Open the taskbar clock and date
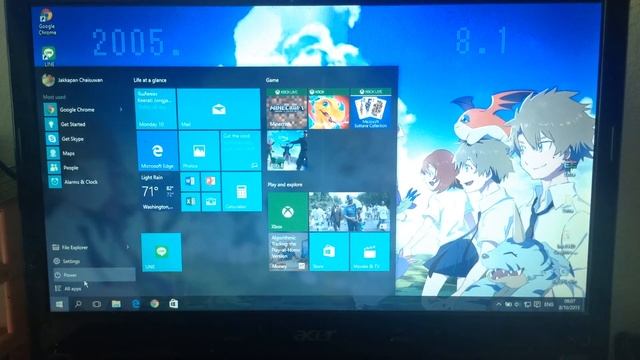The width and height of the screenshot is (640, 360). [x=570, y=304]
